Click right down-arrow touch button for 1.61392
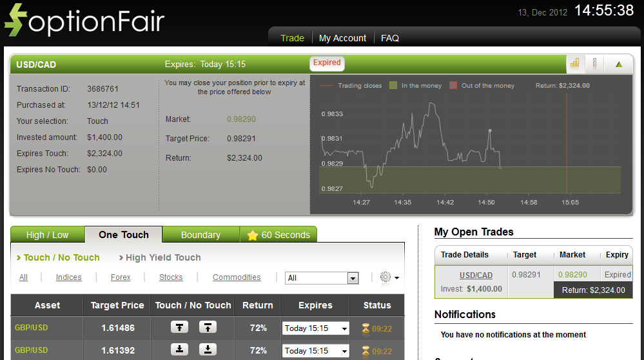 (208, 350)
